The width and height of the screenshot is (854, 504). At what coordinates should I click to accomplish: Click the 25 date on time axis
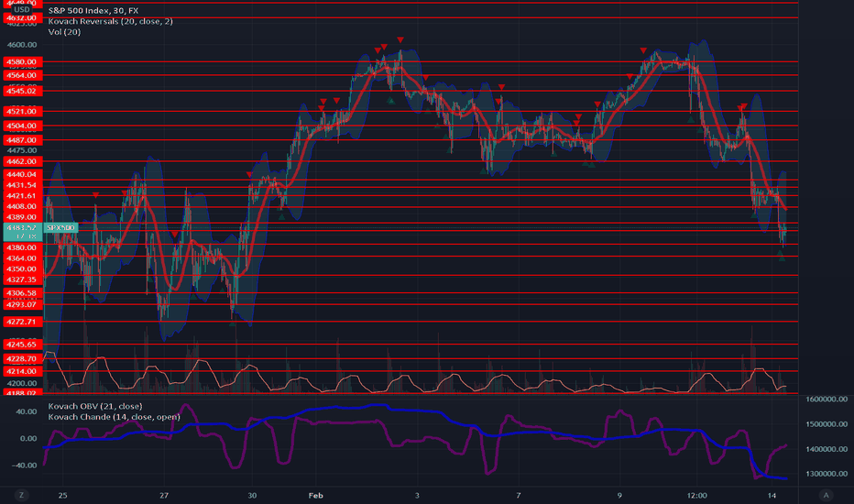point(62,495)
